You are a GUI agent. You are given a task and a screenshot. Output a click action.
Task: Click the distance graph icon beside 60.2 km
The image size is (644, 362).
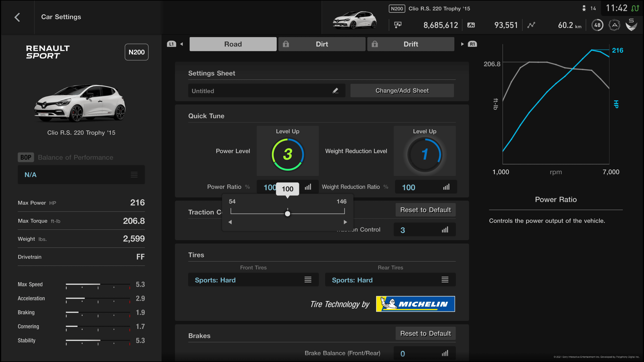pyautogui.click(x=531, y=25)
